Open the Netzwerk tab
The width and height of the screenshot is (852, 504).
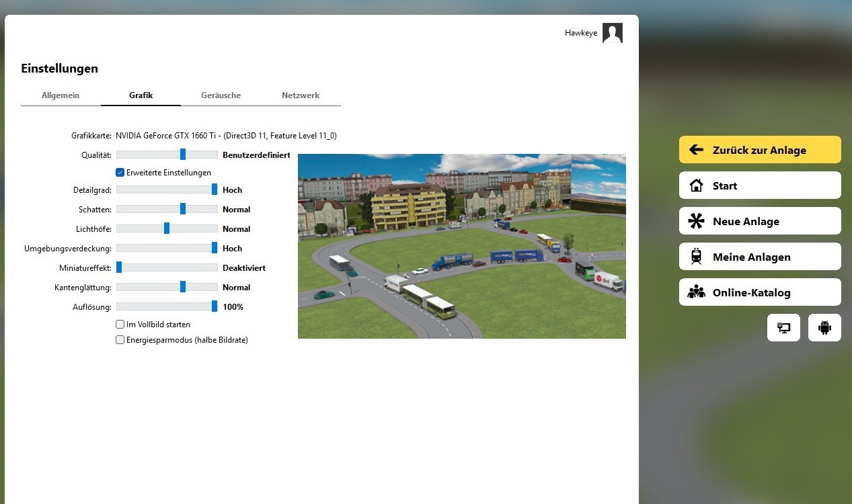[301, 95]
